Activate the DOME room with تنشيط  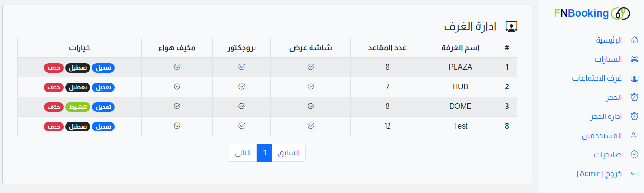pyautogui.click(x=78, y=107)
